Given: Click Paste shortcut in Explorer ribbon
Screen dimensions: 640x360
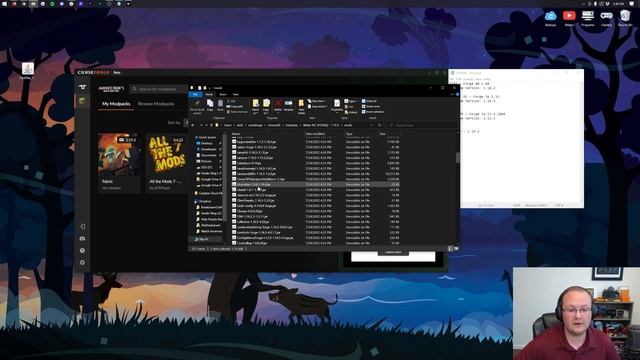Looking at the screenshot, I should point(237,111).
